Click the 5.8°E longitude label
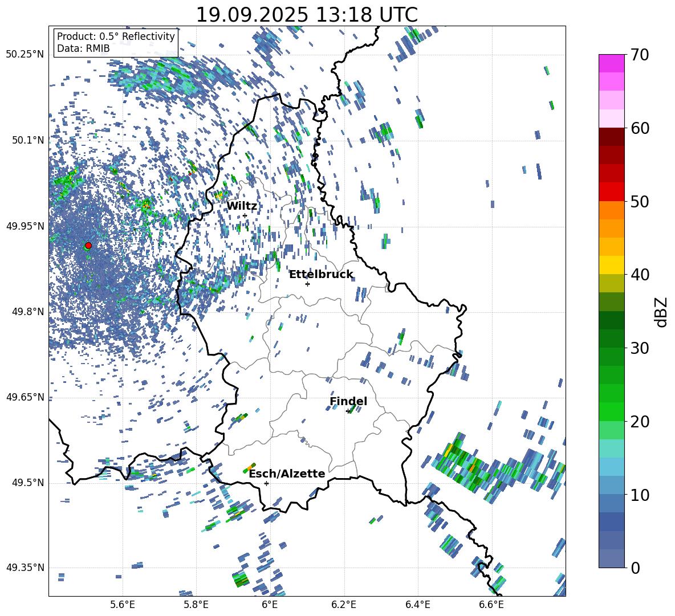Screen dimensions: 675x616 pyautogui.click(x=196, y=605)
